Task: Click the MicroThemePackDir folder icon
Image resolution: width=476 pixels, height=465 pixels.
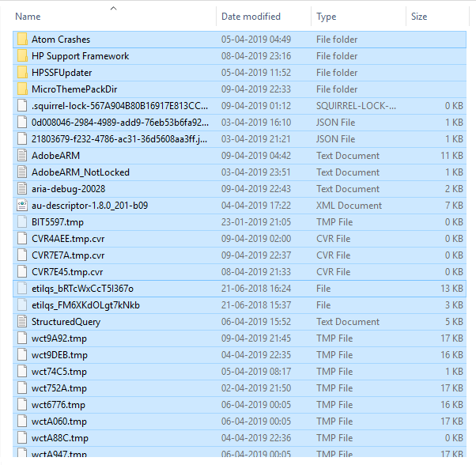Action: pos(22,89)
